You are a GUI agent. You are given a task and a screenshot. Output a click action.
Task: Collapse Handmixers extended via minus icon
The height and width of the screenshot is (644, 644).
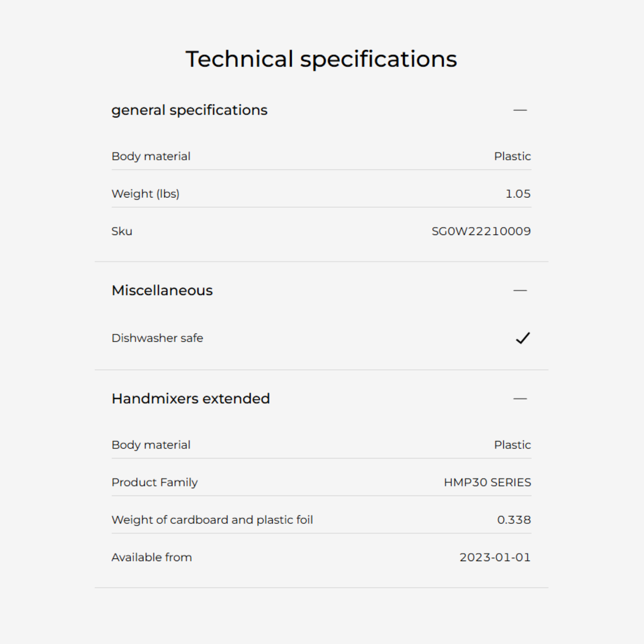click(520, 398)
